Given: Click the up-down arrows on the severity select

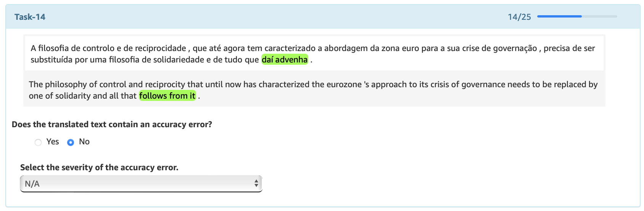Looking at the screenshot, I should [256, 184].
